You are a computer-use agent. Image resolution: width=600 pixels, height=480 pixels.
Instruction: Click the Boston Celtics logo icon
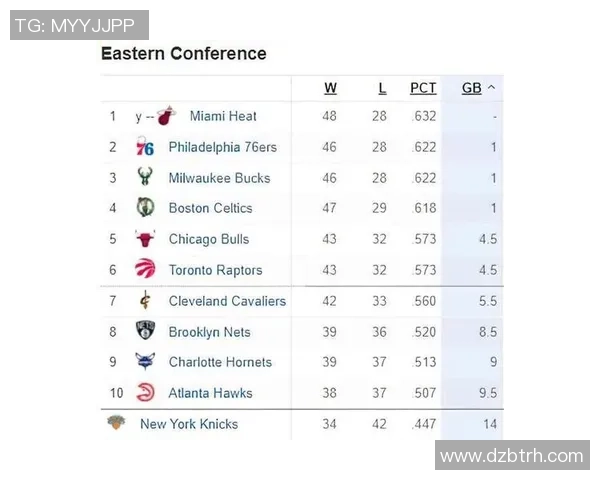pyautogui.click(x=145, y=208)
